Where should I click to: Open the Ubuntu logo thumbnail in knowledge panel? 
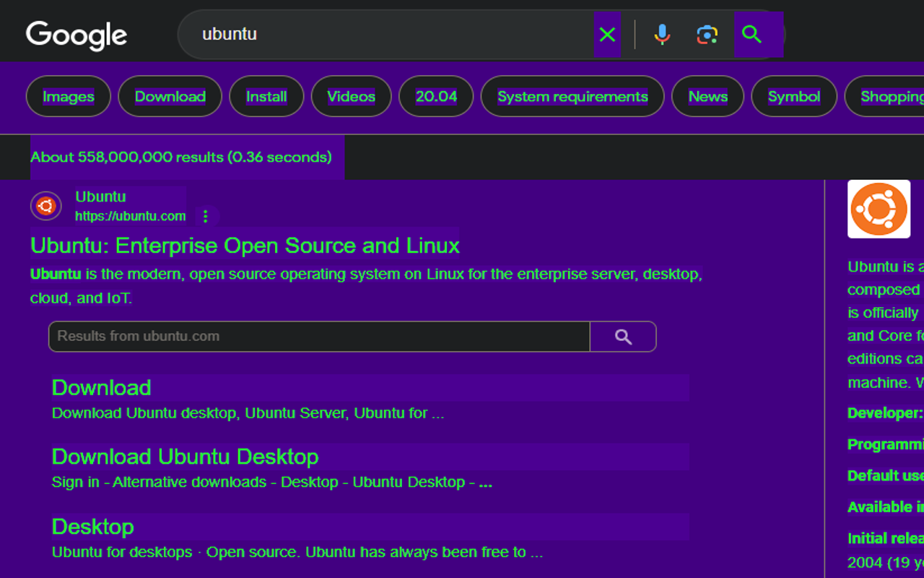coord(879,209)
